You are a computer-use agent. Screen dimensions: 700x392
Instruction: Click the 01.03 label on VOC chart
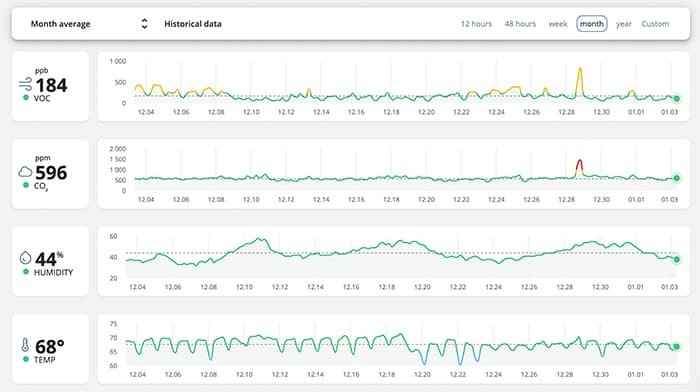[669, 112]
